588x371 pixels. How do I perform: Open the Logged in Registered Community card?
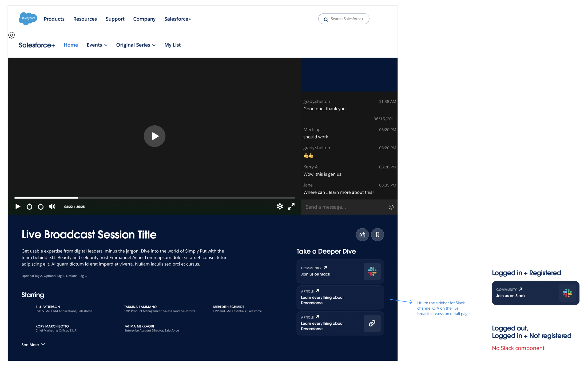536,293
